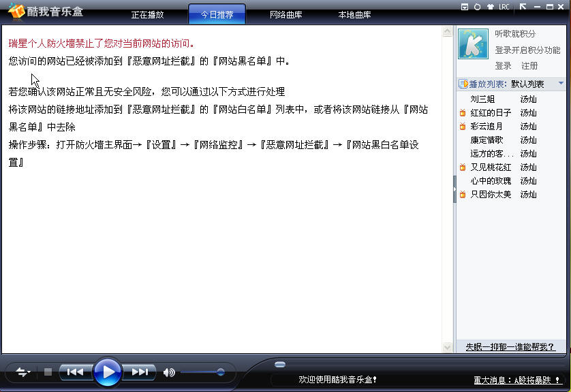
Task: Open the MV icon beside 彩云追月
Action: click(463, 126)
